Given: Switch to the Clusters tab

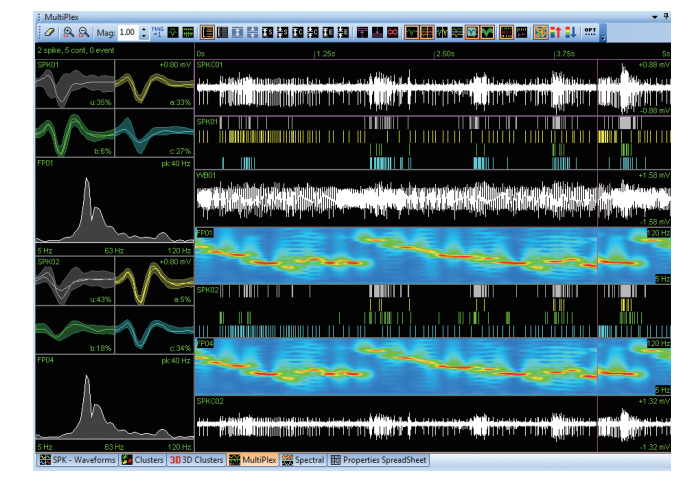Looking at the screenshot, I should point(143,460).
